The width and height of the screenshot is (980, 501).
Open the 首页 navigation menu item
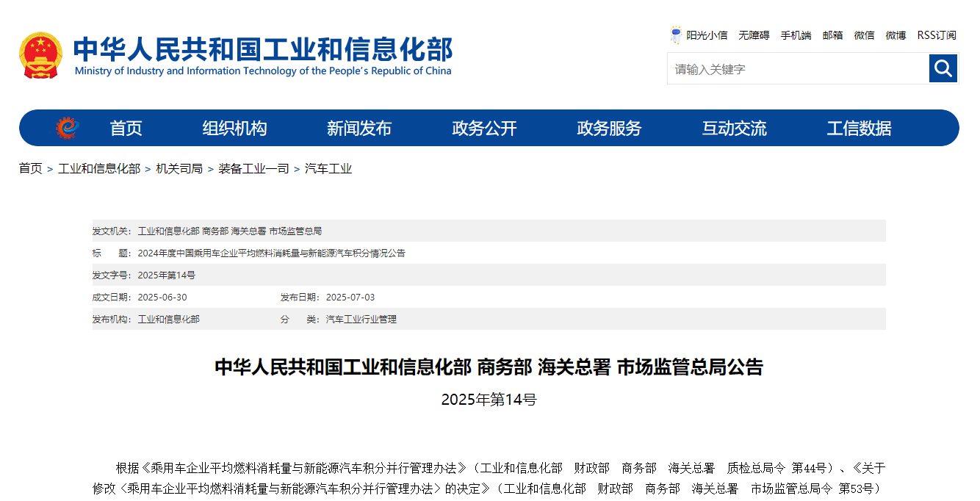[126, 128]
